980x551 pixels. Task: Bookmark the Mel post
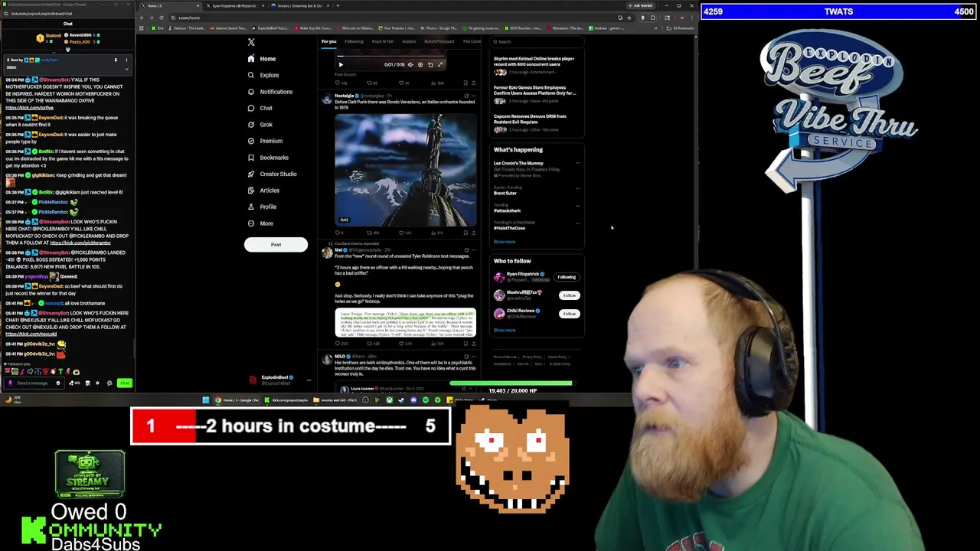(465, 344)
